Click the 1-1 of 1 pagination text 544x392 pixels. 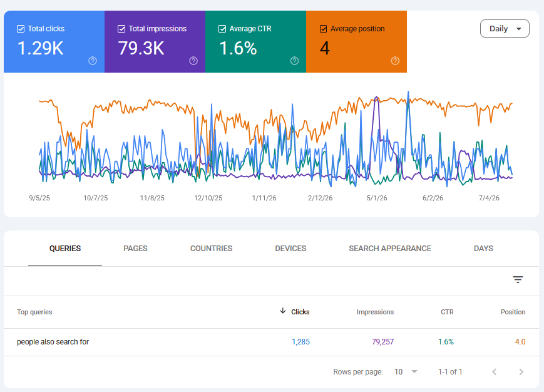click(x=450, y=372)
